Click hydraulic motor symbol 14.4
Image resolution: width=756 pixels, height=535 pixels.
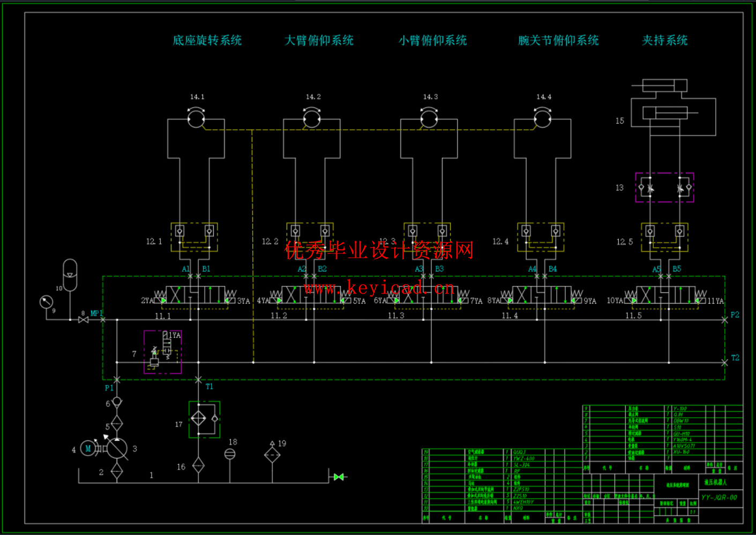click(x=542, y=118)
